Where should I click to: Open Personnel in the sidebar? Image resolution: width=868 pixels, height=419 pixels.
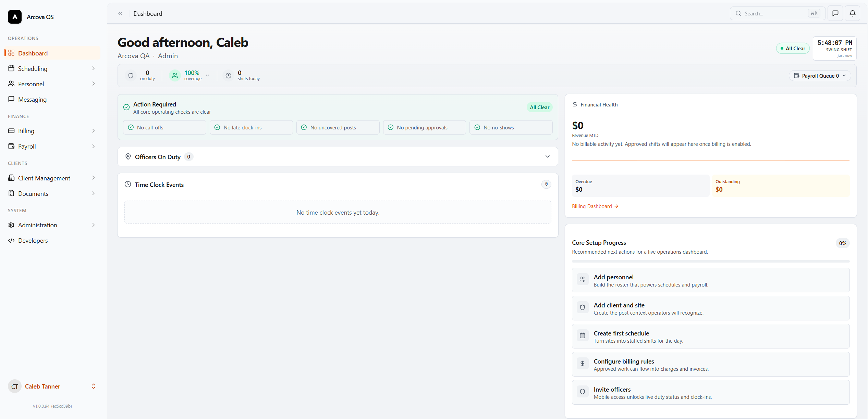(x=52, y=84)
